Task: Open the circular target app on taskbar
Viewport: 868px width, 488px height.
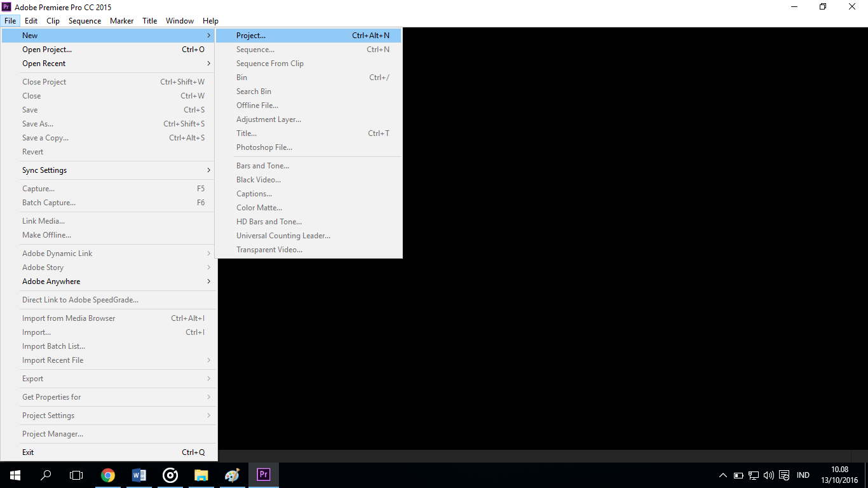Action: pyautogui.click(x=170, y=475)
